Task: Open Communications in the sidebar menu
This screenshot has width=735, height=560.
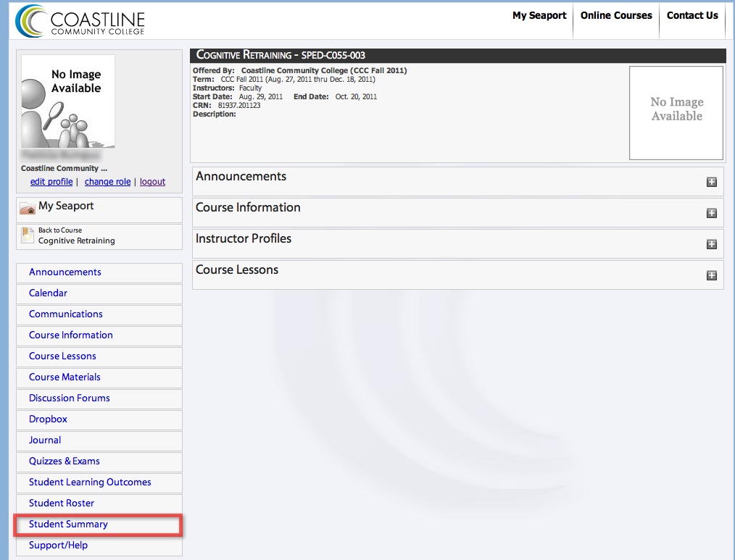Action: (99, 315)
